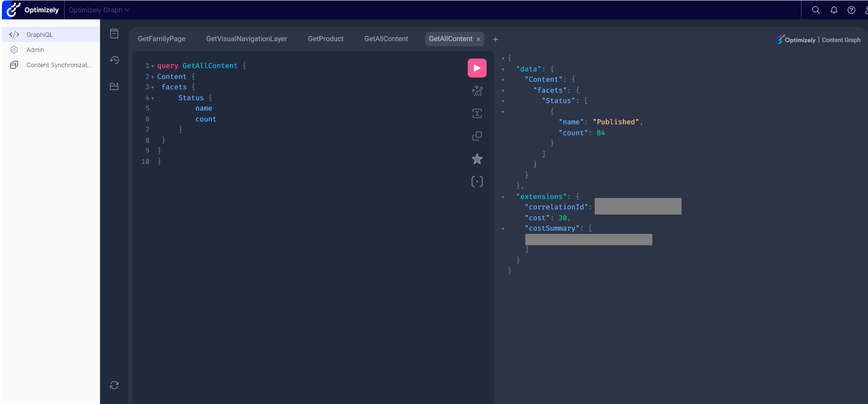868x404 pixels.
Task: Collapse the Status block fold arrow on line 4
Action: tap(152, 98)
